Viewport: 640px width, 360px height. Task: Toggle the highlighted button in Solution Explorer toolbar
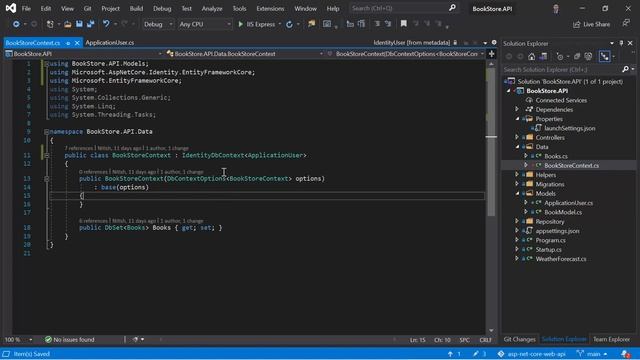click(604, 56)
